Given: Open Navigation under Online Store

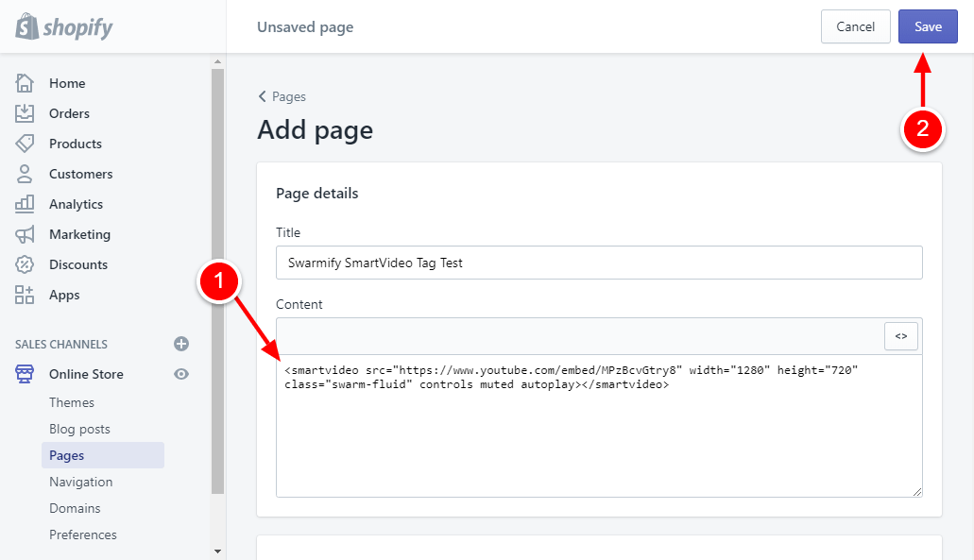Looking at the screenshot, I should pos(80,482).
